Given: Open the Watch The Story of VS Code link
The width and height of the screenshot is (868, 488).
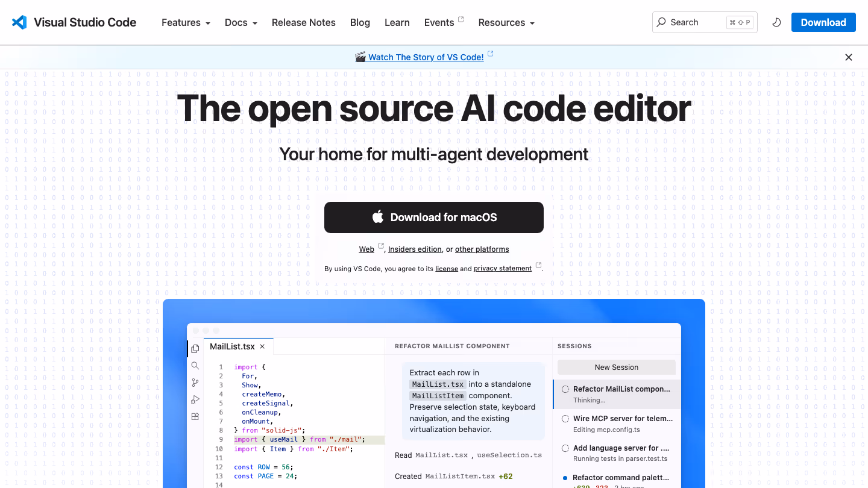Looking at the screenshot, I should coord(426,57).
